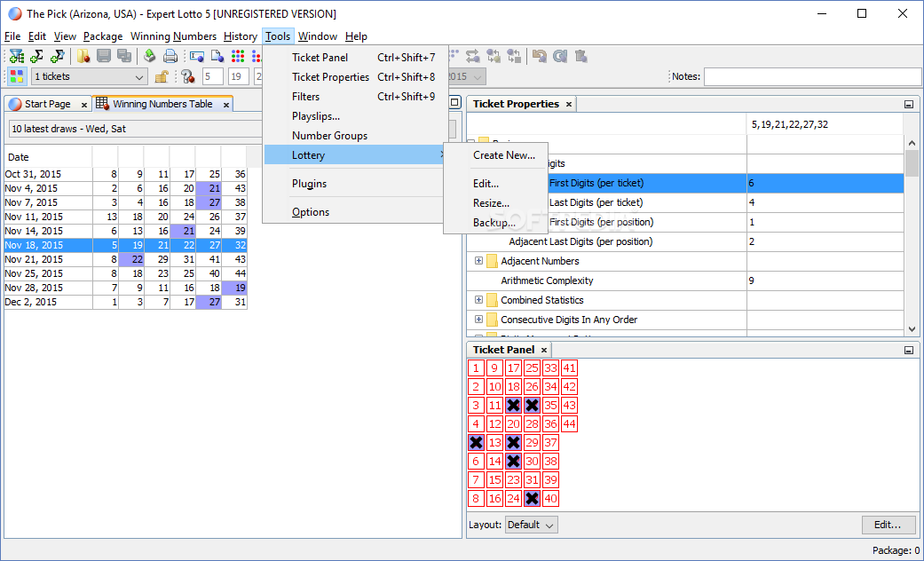Close the Ticket Panel tab
Image resolution: width=924 pixels, height=561 pixels.
tap(544, 350)
